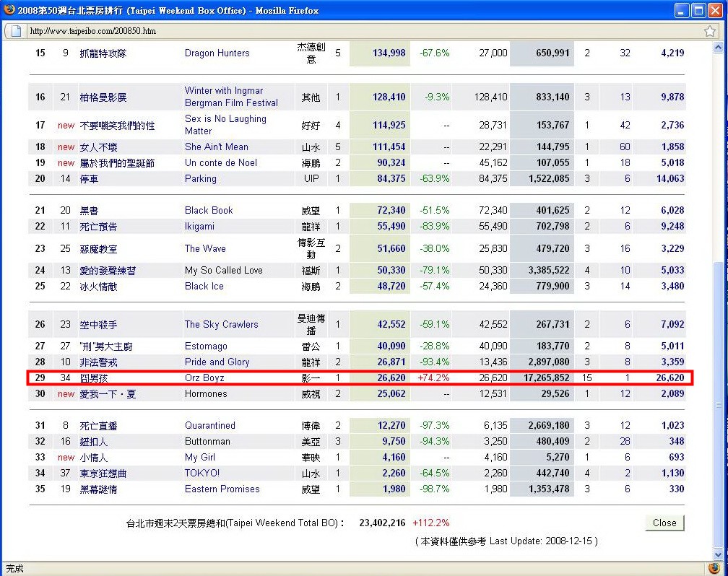Click the Chinese title 柏格曼影展
Screen dimensions: 728x576
103,97
